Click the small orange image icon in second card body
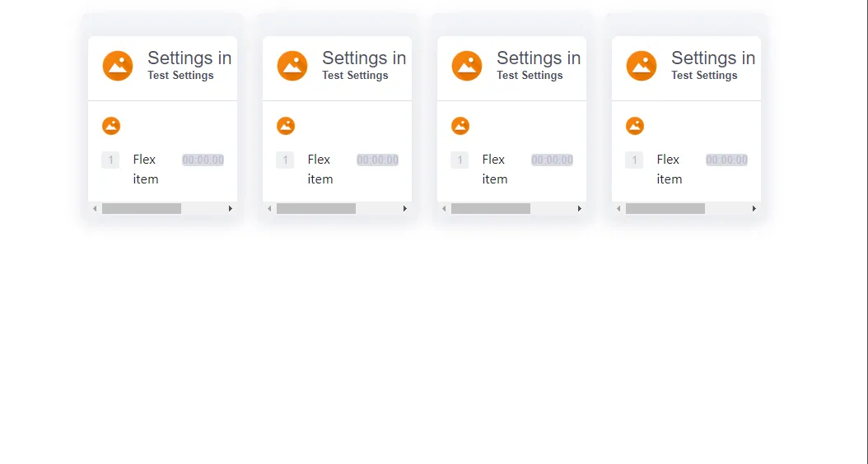The image size is (868, 464). 286,126
